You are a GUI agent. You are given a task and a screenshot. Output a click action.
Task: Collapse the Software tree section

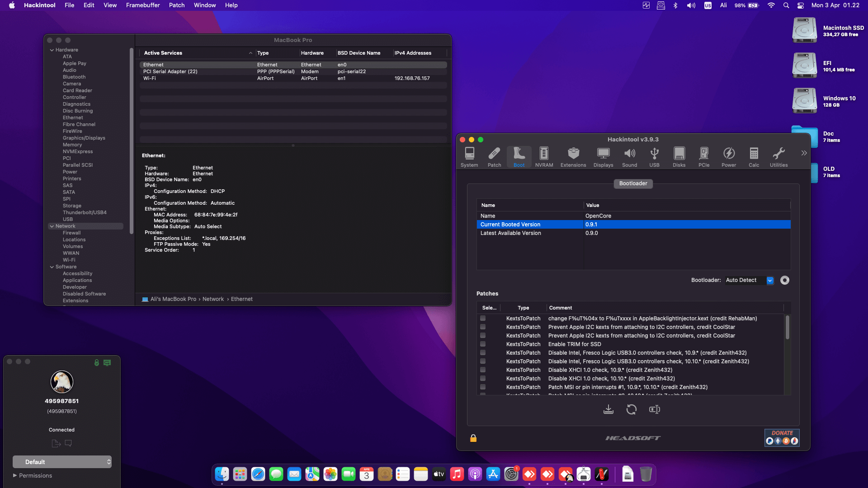tap(52, 267)
